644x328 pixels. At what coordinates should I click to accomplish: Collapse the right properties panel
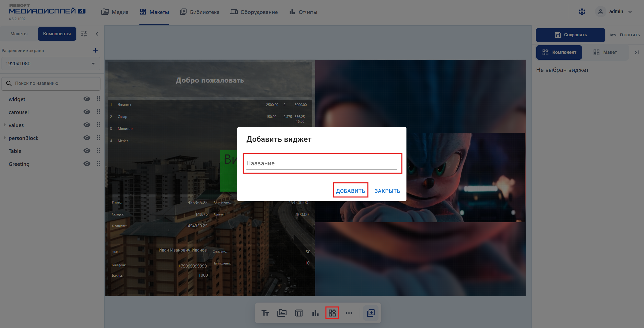coord(636,52)
